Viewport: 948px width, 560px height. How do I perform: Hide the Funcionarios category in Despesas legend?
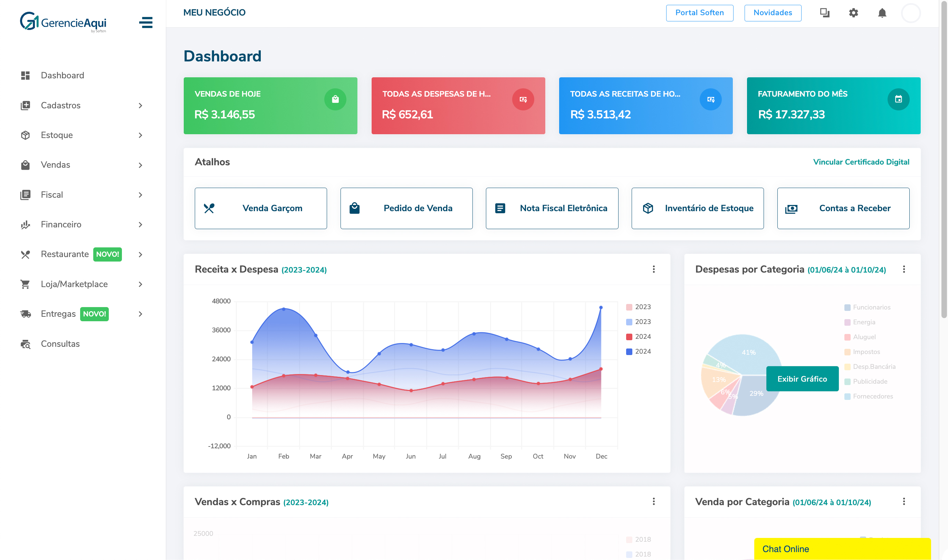coord(867,307)
